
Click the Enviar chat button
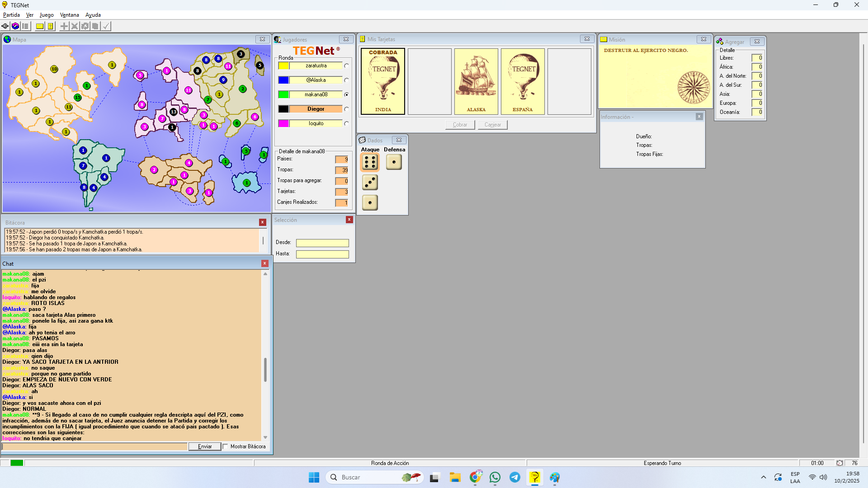tap(205, 446)
